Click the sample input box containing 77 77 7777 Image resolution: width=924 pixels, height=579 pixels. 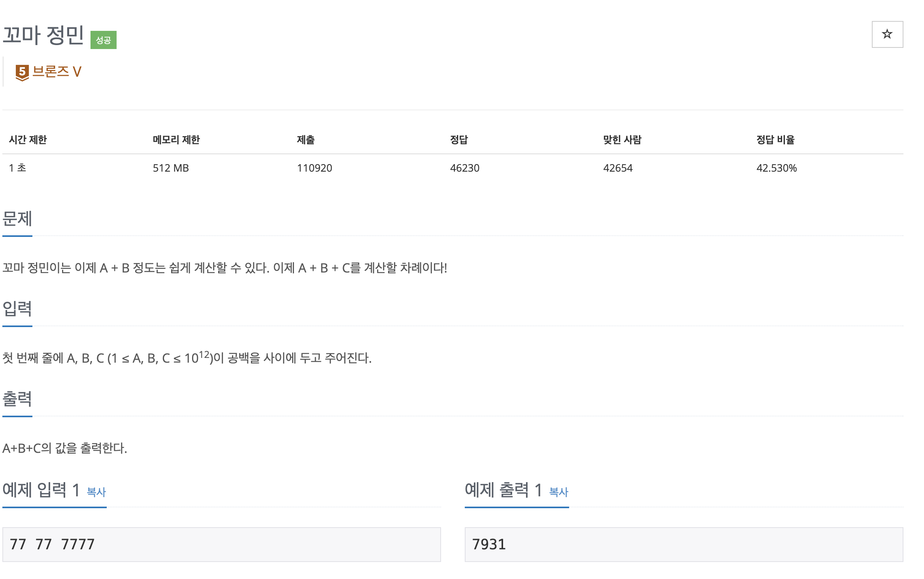pos(221,544)
